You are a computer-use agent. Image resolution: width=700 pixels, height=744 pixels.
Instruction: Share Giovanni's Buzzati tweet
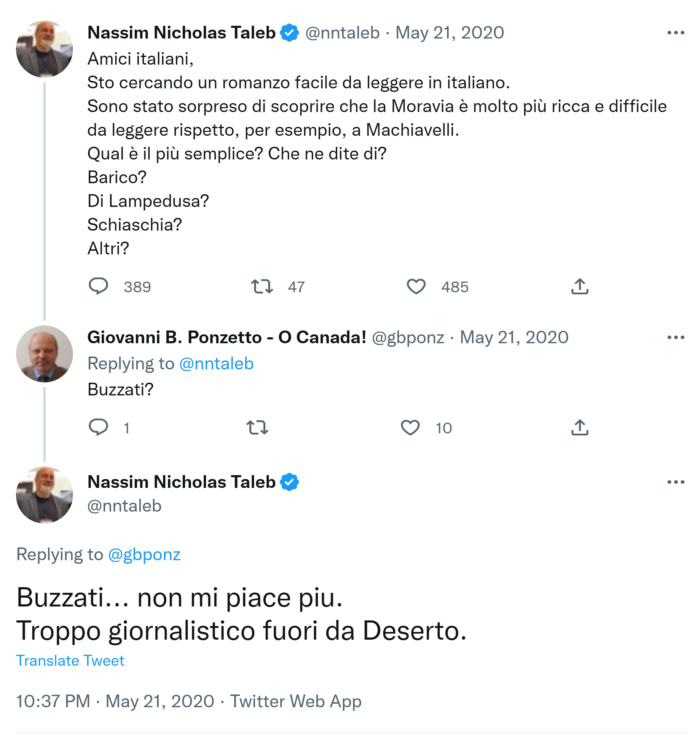pos(579,427)
